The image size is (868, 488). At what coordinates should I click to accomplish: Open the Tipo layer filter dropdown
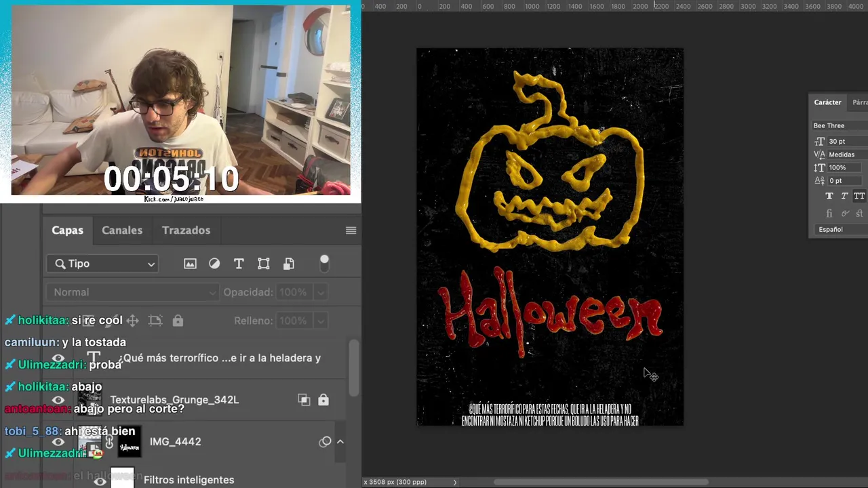pos(102,264)
